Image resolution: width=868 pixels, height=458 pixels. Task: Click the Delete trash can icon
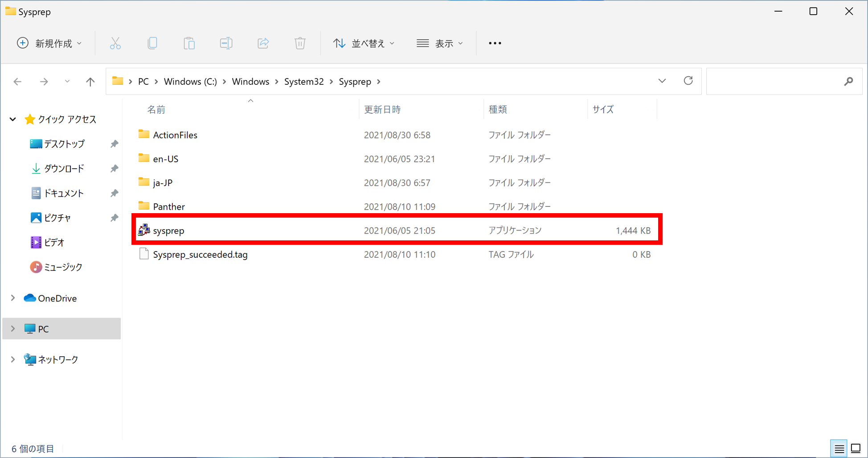point(300,43)
